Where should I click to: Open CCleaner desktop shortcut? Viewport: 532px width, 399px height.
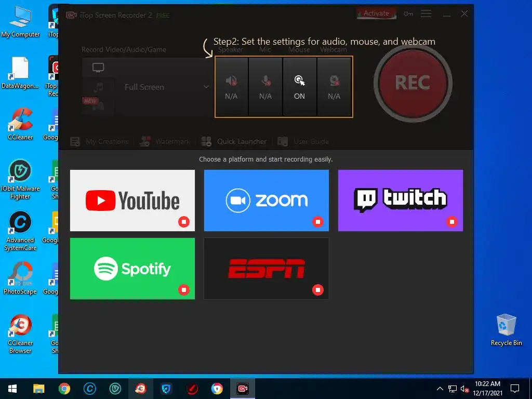(x=20, y=124)
